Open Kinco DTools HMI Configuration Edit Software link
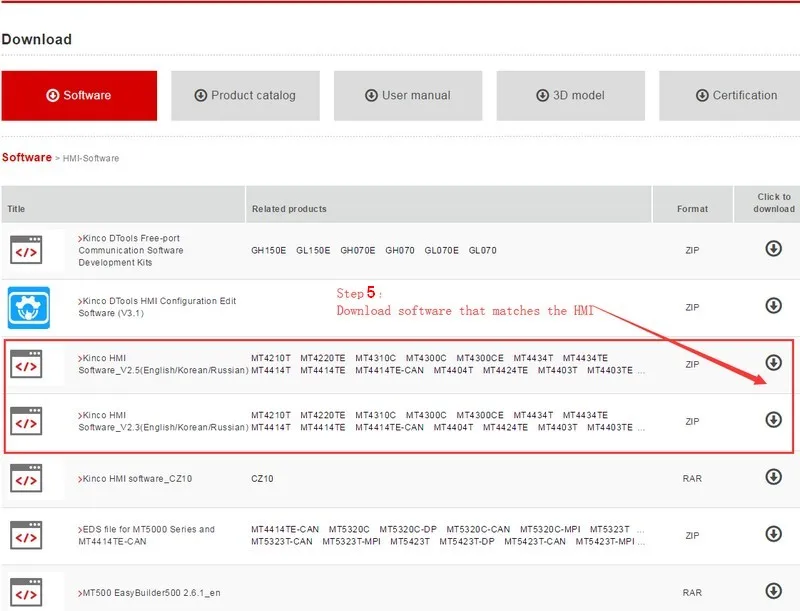Viewport: 800px width, 611px height. [x=157, y=307]
